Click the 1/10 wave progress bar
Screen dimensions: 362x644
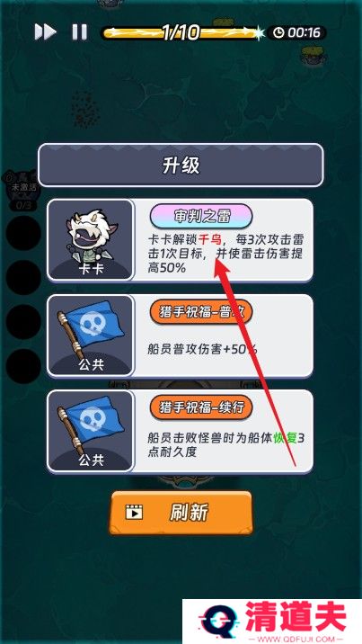tap(181, 32)
